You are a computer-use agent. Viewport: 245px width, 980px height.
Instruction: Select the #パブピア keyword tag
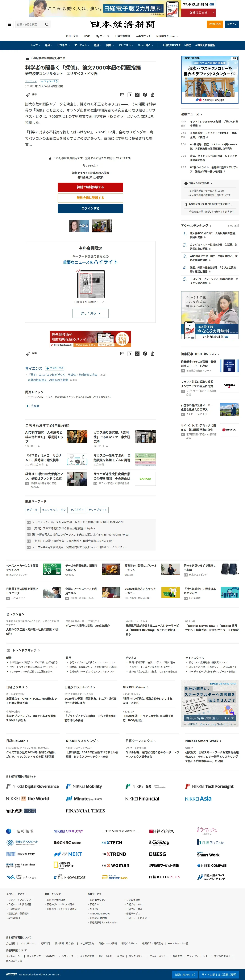point(77,510)
